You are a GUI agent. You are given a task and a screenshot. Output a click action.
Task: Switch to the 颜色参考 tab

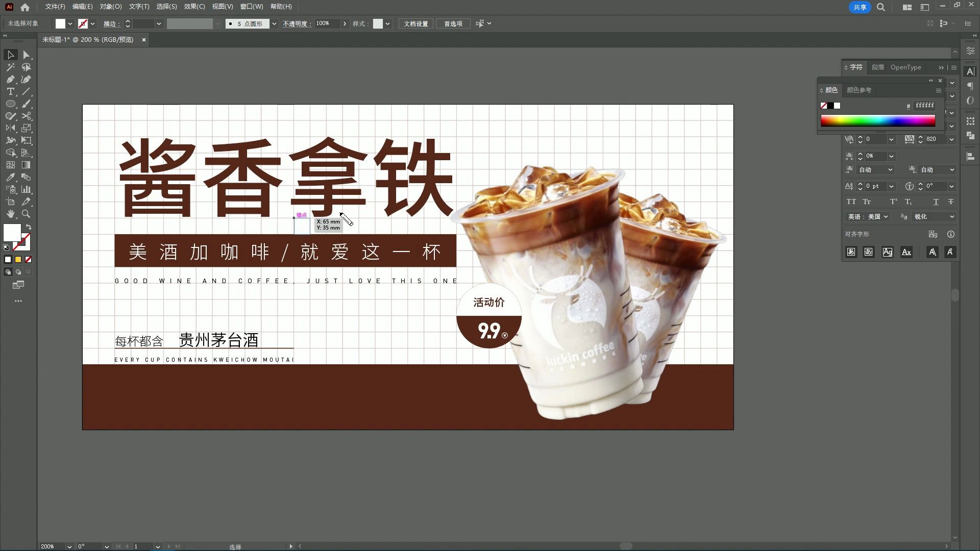(859, 90)
